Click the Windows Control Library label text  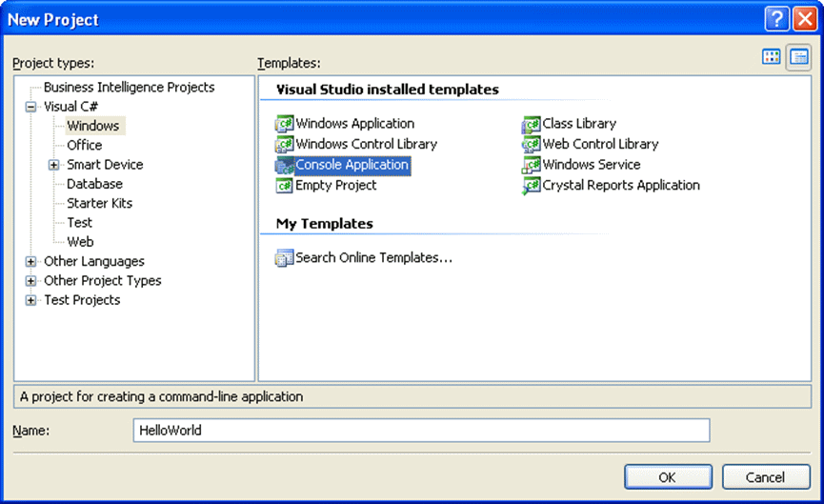[367, 144]
